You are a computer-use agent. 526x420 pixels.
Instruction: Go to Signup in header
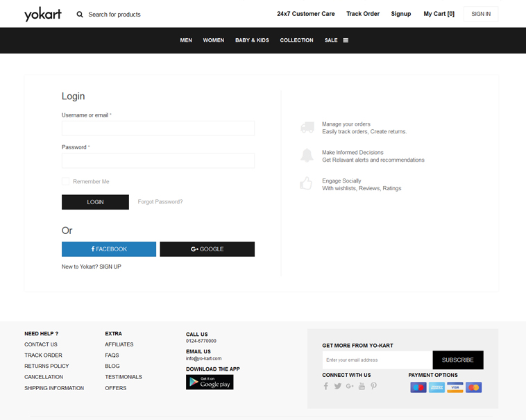[x=401, y=14]
